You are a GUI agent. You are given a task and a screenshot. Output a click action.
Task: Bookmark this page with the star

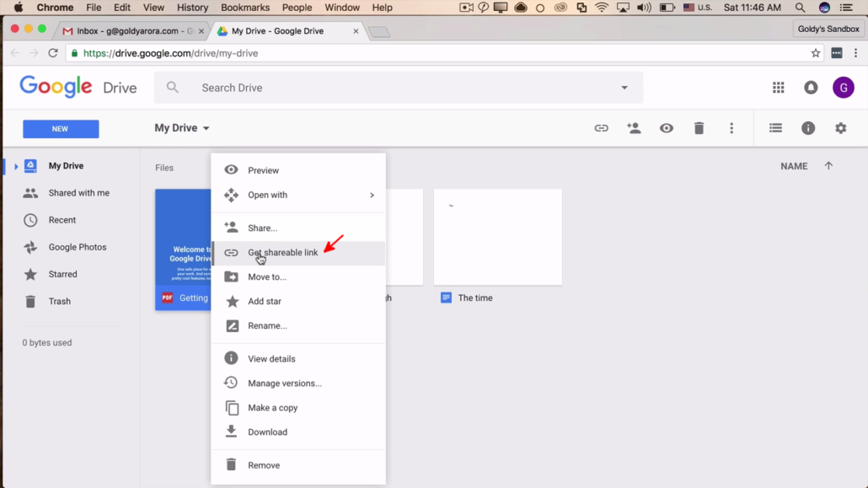816,53
